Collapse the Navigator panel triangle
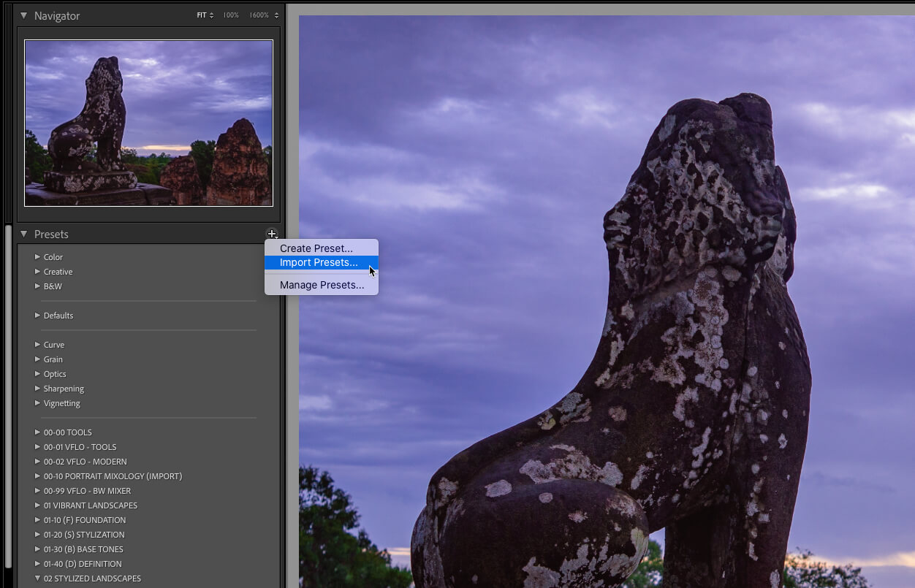The width and height of the screenshot is (915, 588). (x=23, y=15)
